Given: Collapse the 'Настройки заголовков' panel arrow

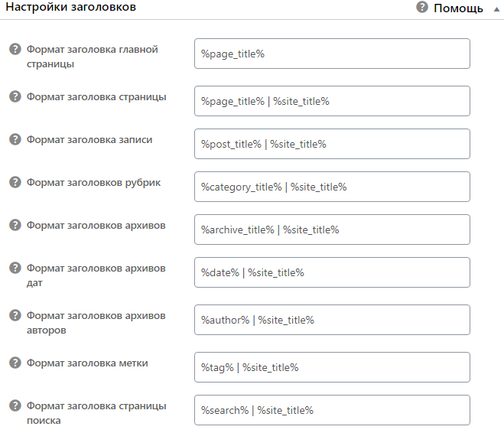Looking at the screenshot, I should pyautogui.click(x=496, y=8).
